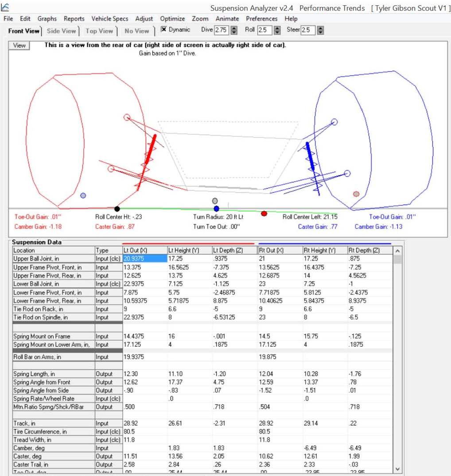Click the View button above the drawing
Screen dimensions: 451x476
click(x=19, y=46)
